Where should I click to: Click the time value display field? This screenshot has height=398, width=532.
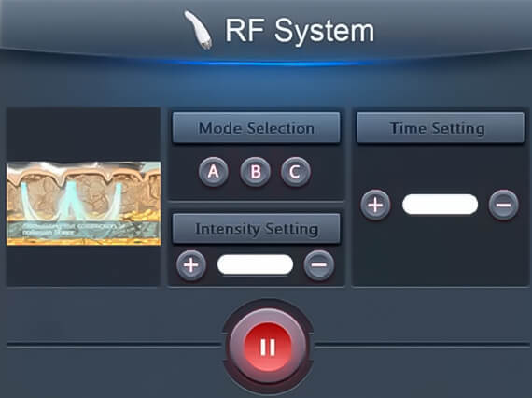(440, 205)
